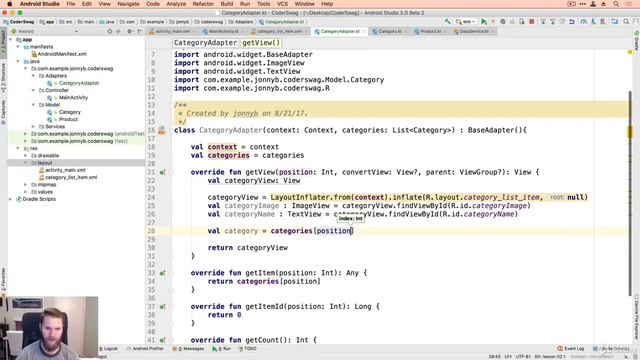The image size is (640, 360).
Task: Open Android Profiler from the bottom bar
Action: (x=145, y=349)
